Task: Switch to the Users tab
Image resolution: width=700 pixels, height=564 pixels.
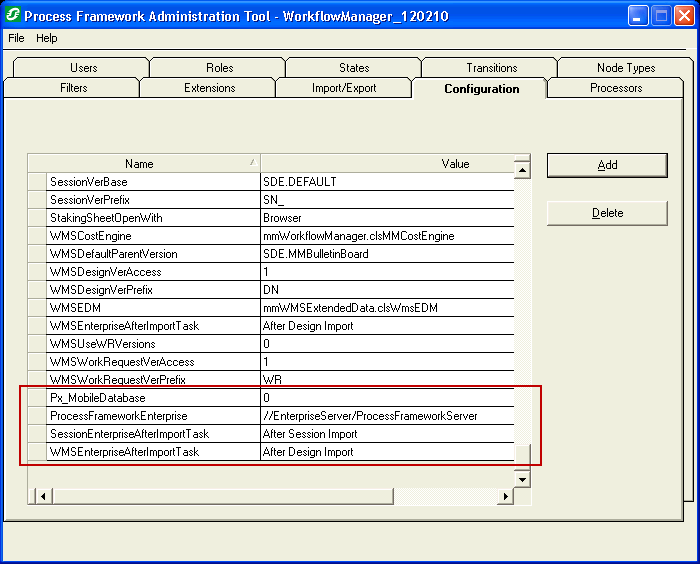Action: pyautogui.click(x=84, y=68)
